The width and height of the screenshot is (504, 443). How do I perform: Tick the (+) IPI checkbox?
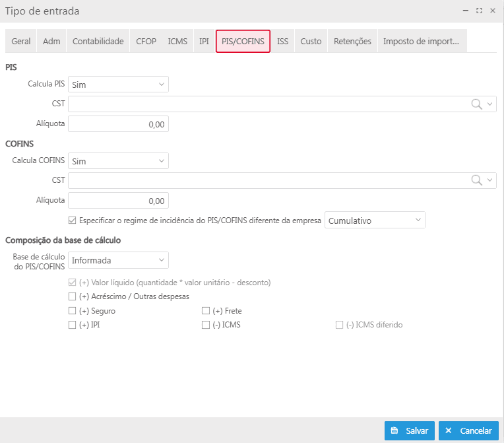(x=73, y=325)
